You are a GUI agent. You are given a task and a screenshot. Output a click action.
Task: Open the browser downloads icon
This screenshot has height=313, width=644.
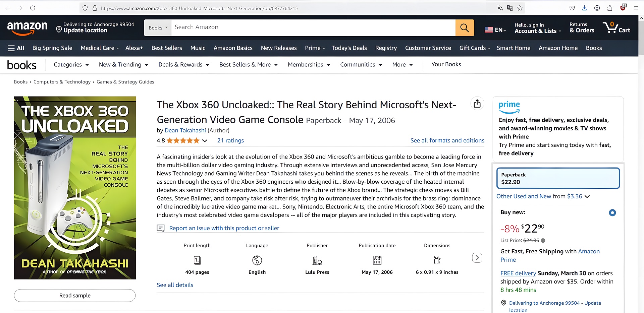tap(584, 8)
